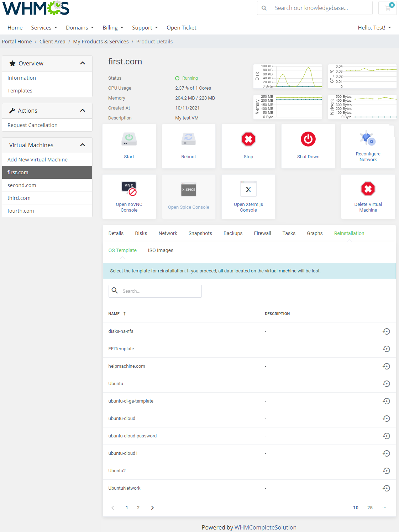The height and width of the screenshot is (532, 399).
Task: Click Open Ticket in the navigation
Action: pyautogui.click(x=182, y=28)
